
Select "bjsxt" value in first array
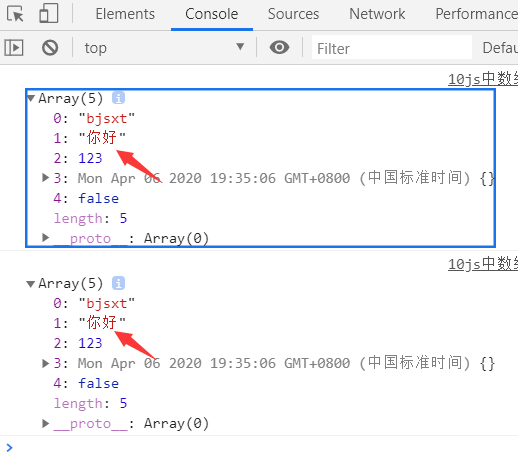tap(107, 118)
